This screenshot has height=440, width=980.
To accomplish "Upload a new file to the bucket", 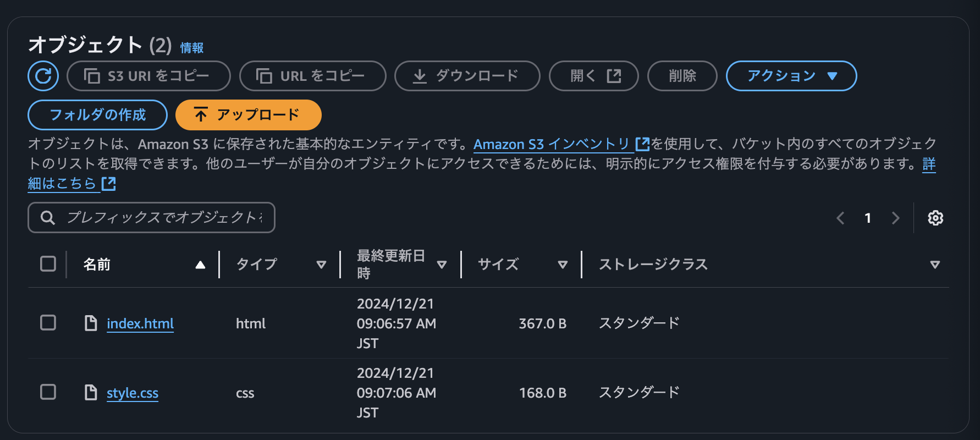I will coord(248,115).
